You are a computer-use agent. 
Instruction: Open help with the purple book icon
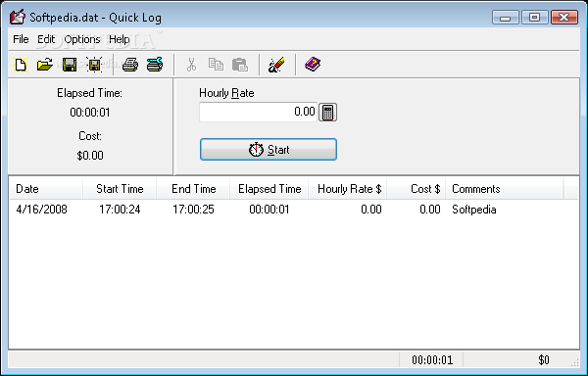coord(313,65)
